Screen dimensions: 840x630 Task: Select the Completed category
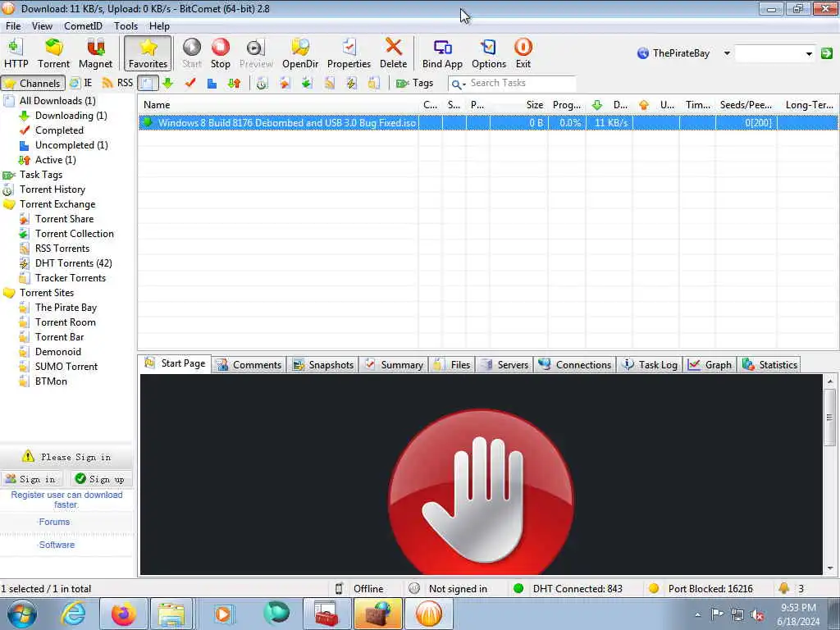[59, 130]
